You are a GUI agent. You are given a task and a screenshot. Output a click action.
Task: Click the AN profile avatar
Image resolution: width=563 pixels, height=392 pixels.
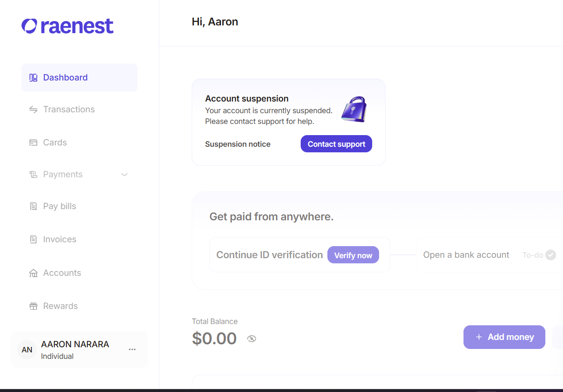click(x=27, y=350)
